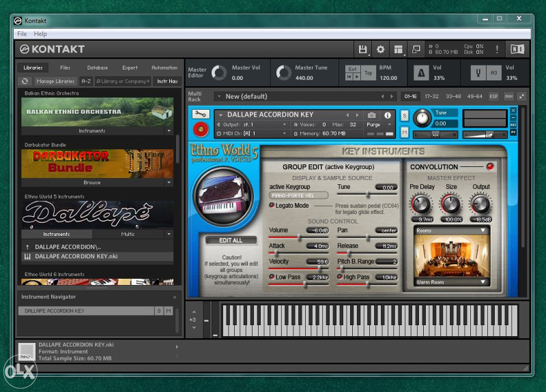Click the metronome icon
This screenshot has width=546, height=392.
[x=421, y=73]
